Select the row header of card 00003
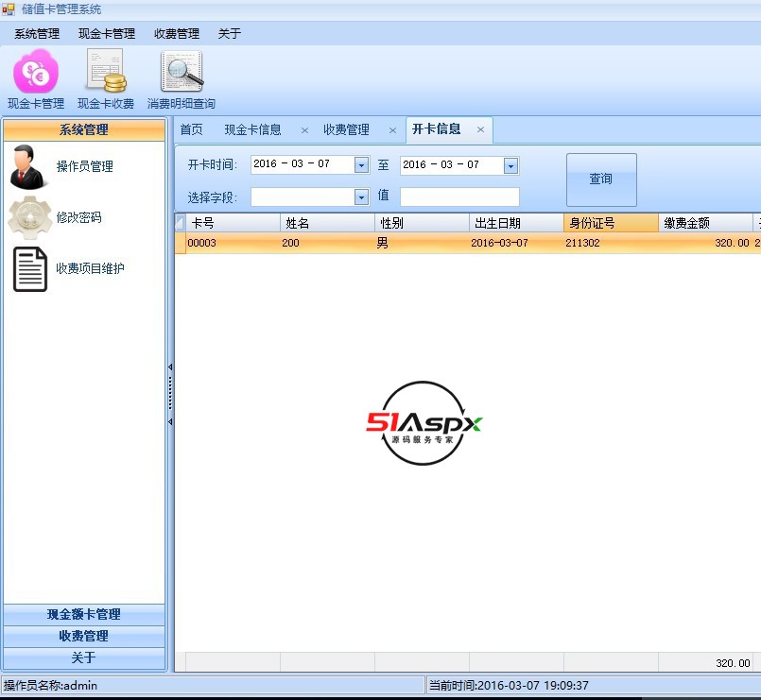The width and height of the screenshot is (761, 700). click(180, 243)
